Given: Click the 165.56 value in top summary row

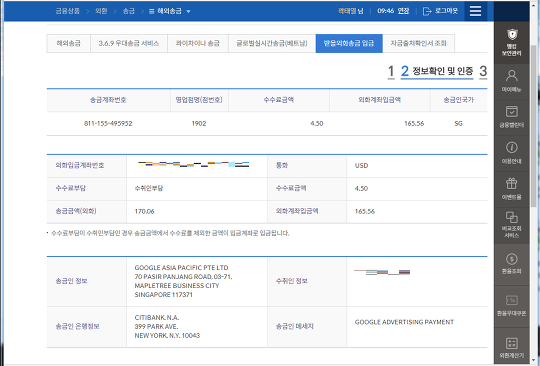Looking at the screenshot, I should coord(414,124).
